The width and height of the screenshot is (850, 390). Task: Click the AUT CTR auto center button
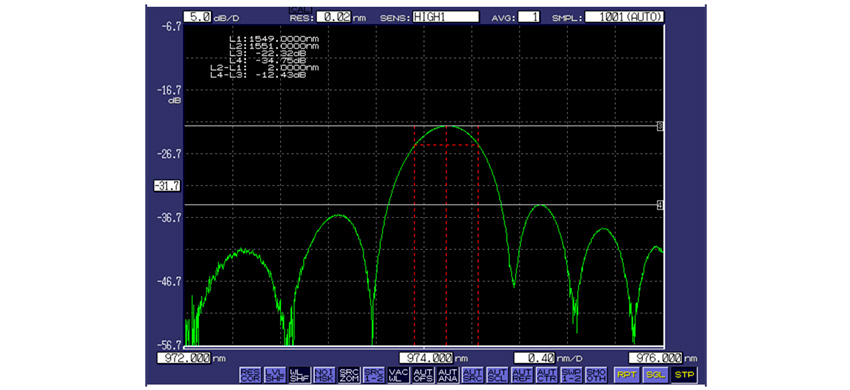click(547, 375)
